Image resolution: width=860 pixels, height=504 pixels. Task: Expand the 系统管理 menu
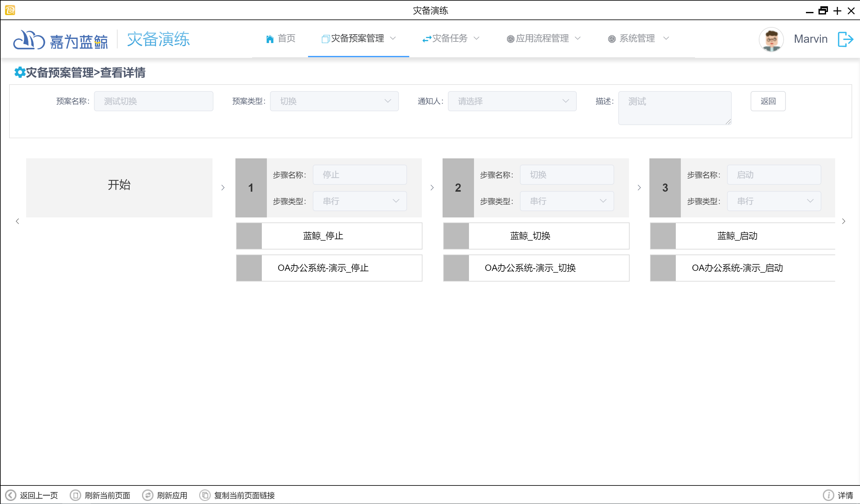pyautogui.click(x=638, y=39)
